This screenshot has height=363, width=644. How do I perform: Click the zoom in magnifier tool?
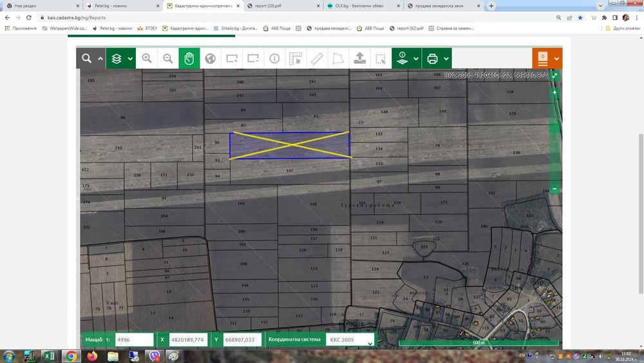pyautogui.click(x=147, y=59)
